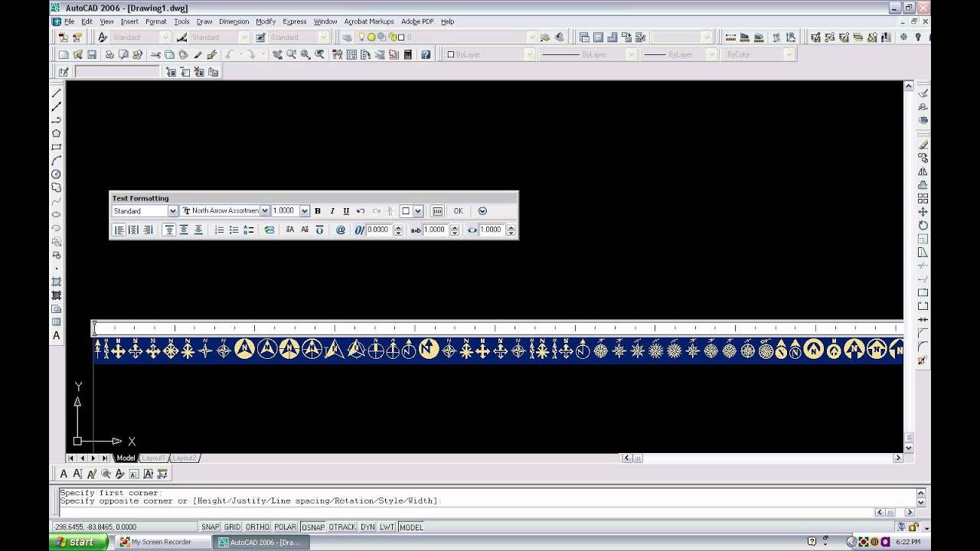Left-align the paragraph text

[119, 230]
